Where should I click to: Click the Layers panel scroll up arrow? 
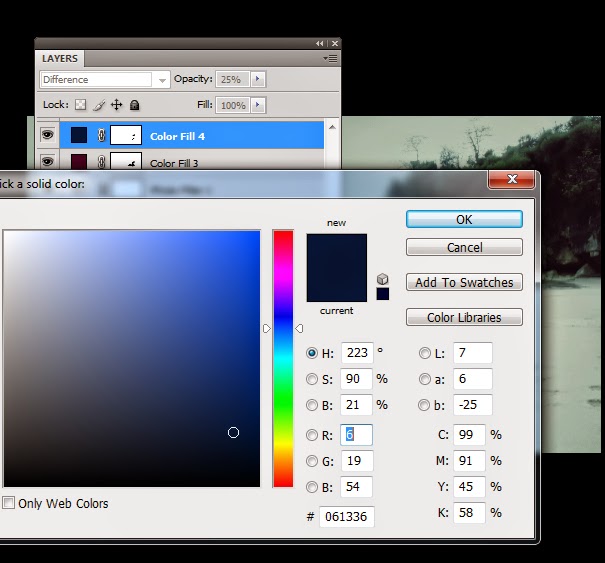332,127
